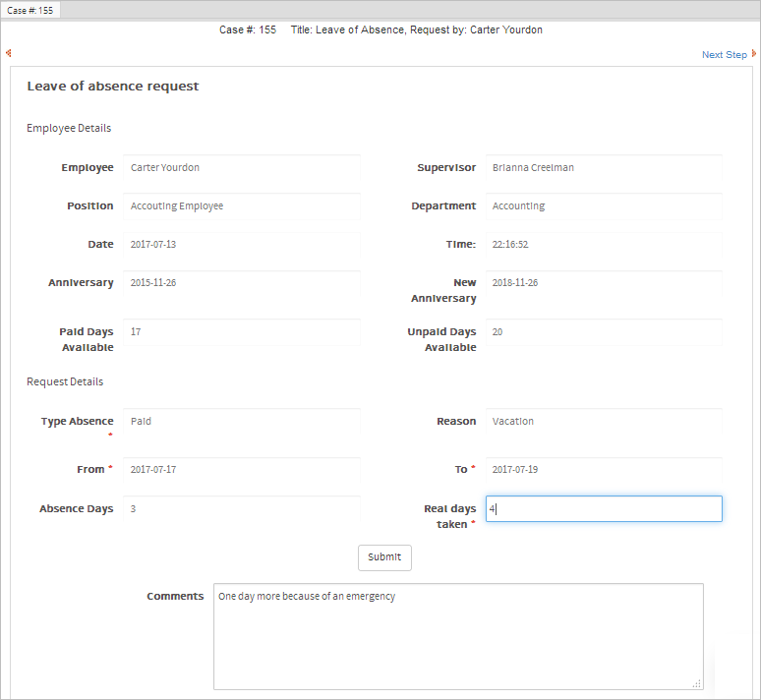This screenshot has width=761, height=700.
Task: Open the Reason field showing Vacation
Action: (x=604, y=422)
